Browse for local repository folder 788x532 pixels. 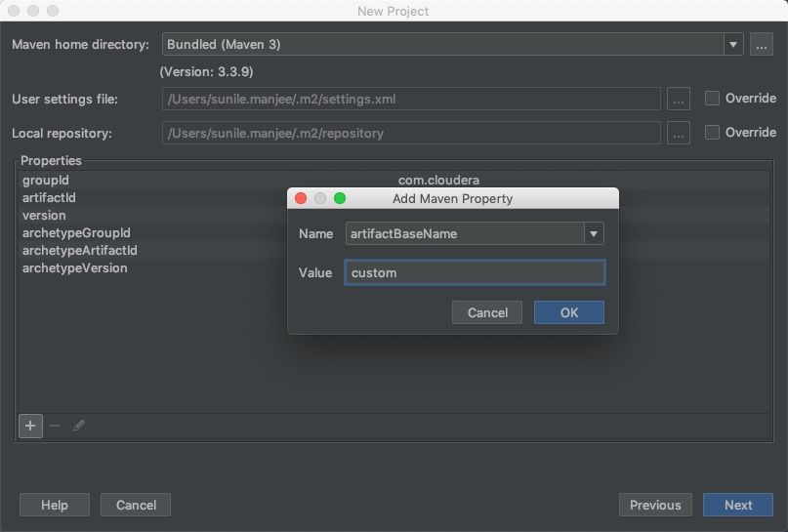point(679,133)
